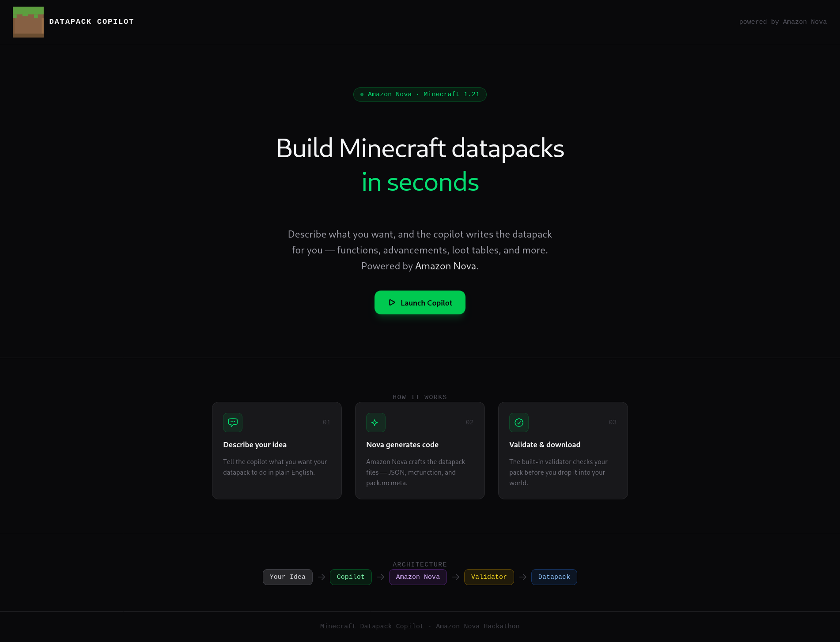This screenshot has width=840, height=642.
Task: Click the highlighted 'Amazon Nova' in hero paragraph
Action: point(446,266)
